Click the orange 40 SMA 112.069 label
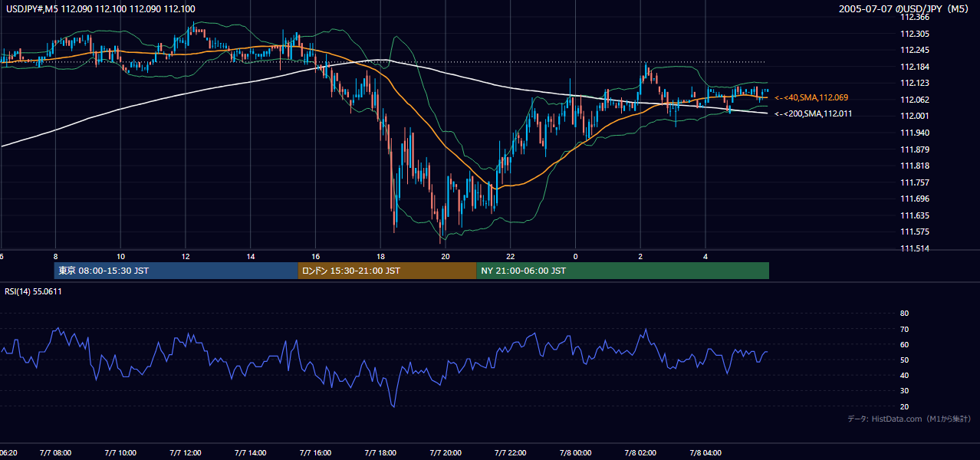 click(811, 97)
